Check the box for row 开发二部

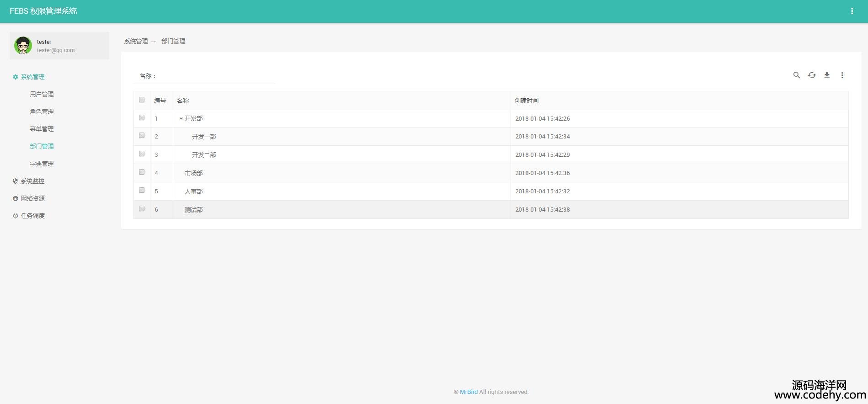point(142,154)
